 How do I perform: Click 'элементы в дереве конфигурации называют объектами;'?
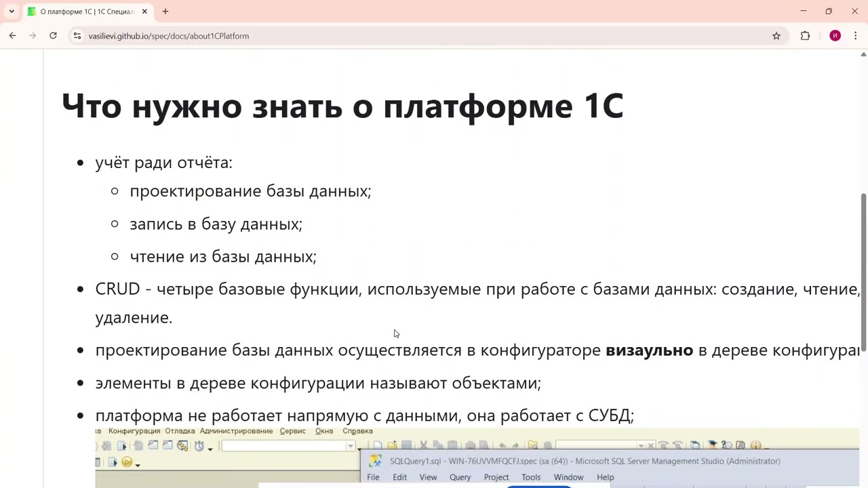[x=318, y=383]
